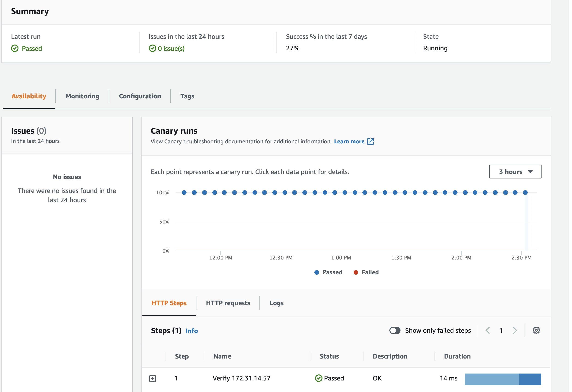
Task: Click the 0 issue(s) check circle icon
Action: tap(153, 48)
